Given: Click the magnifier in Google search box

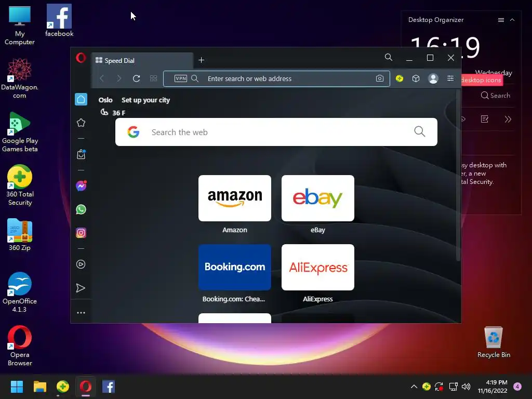Looking at the screenshot, I should (420, 131).
